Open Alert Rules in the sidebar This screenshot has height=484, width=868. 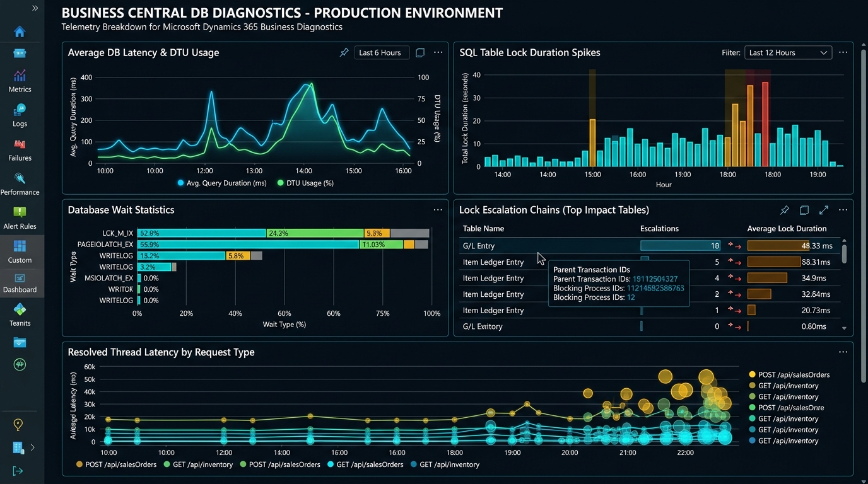tap(20, 218)
